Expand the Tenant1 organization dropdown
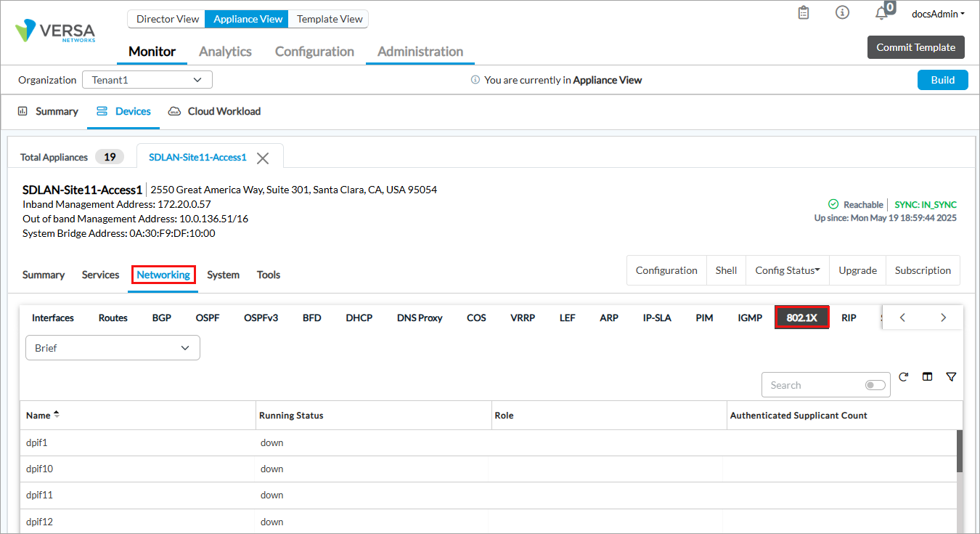The width and height of the screenshot is (980, 534). point(147,80)
